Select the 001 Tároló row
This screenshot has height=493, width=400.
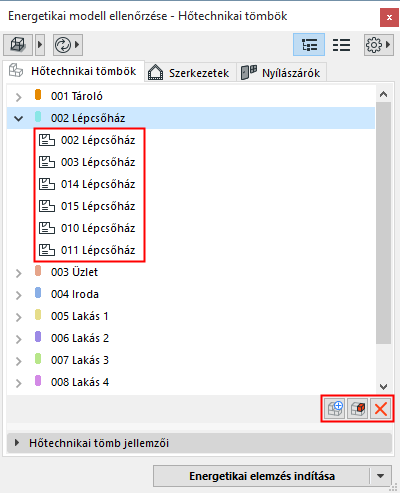click(x=191, y=96)
